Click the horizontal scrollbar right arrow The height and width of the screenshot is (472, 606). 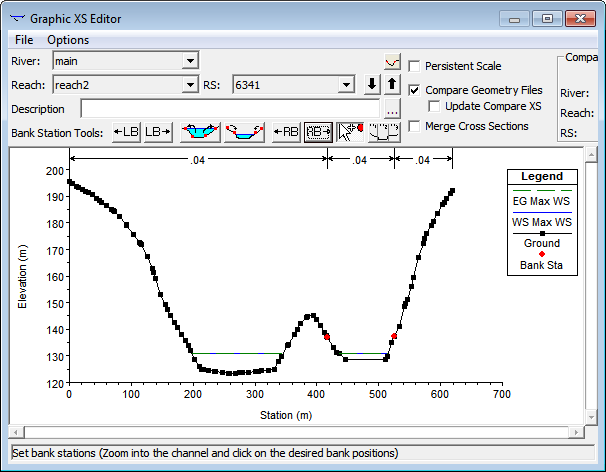tap(576, 432)
